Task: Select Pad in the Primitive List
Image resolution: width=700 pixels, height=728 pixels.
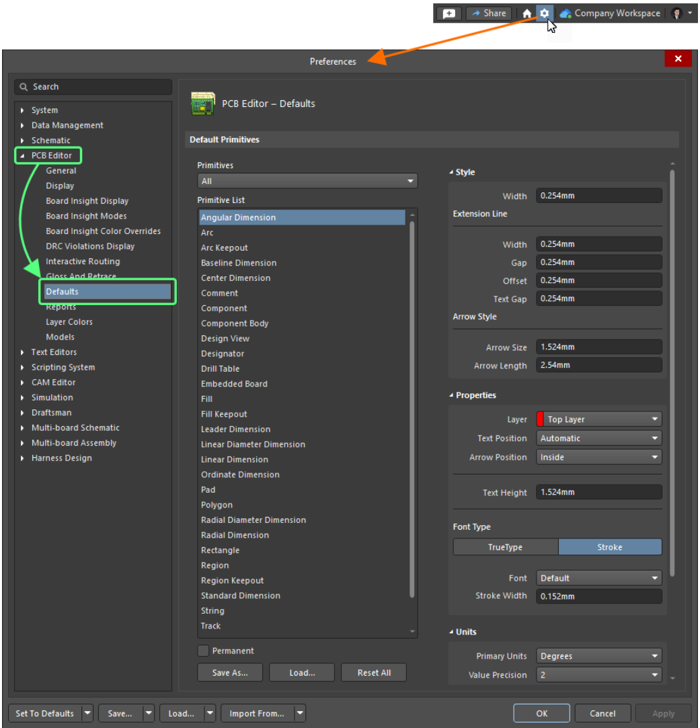Action: 208,489
